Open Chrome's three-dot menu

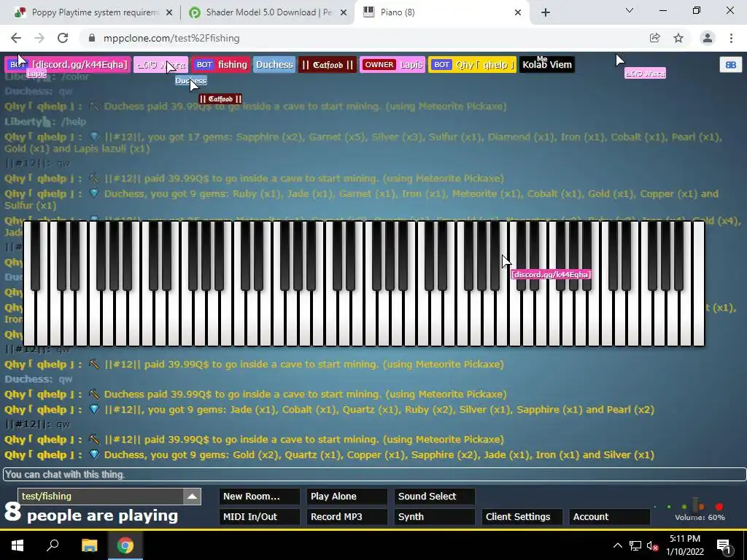pos(731,38)
